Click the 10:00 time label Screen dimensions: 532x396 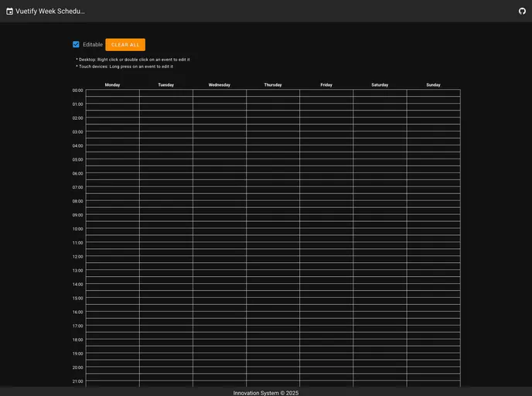coord(77,229)
